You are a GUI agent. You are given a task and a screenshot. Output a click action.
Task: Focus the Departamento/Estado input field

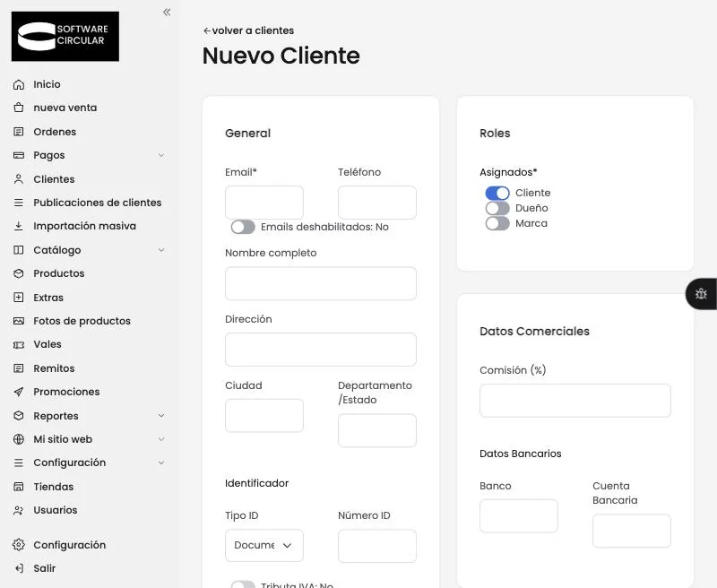click(x=377, y=430)
